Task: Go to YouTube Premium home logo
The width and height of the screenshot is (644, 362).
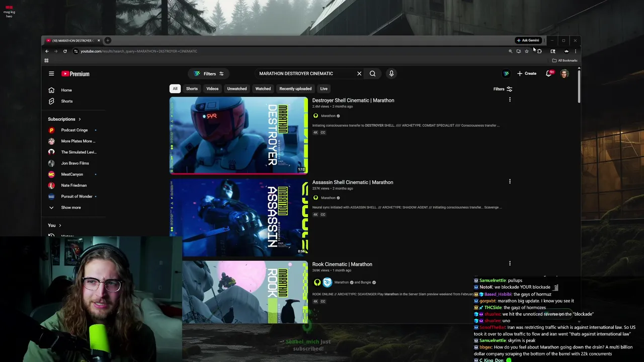Action: pos(75,74)
